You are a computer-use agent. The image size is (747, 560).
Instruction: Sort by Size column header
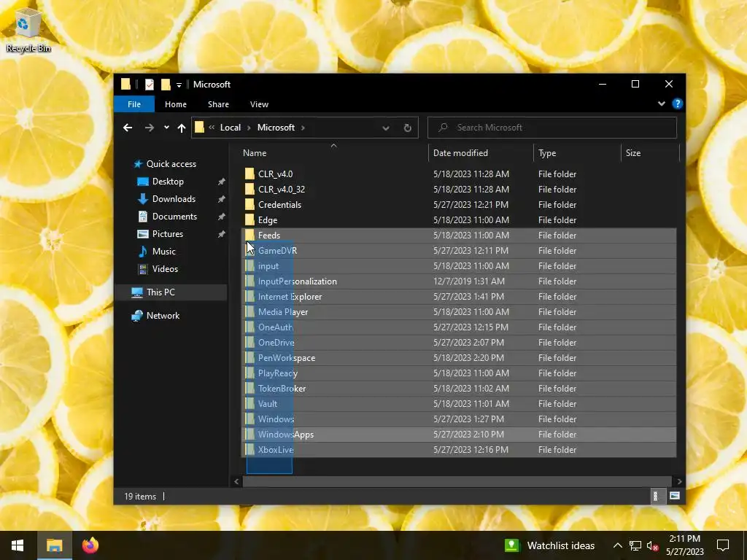(650, 153)
